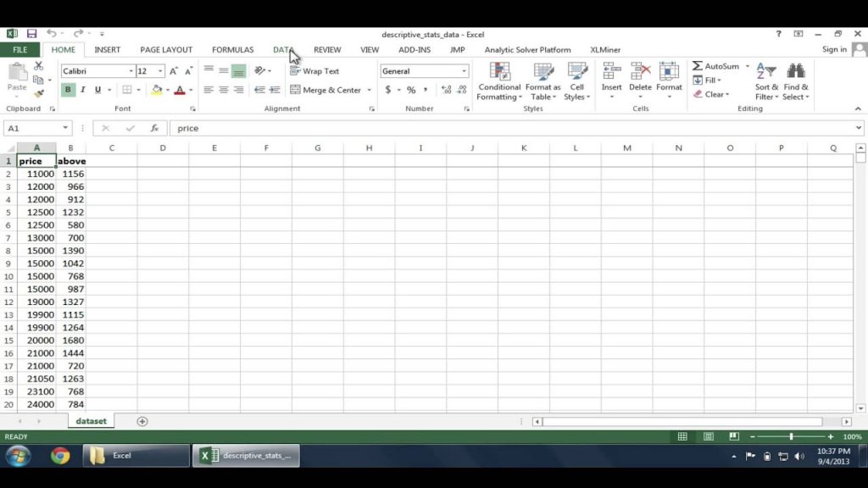Apply the percent style format
The image size is (868, 488).
[x=411, y=90]
